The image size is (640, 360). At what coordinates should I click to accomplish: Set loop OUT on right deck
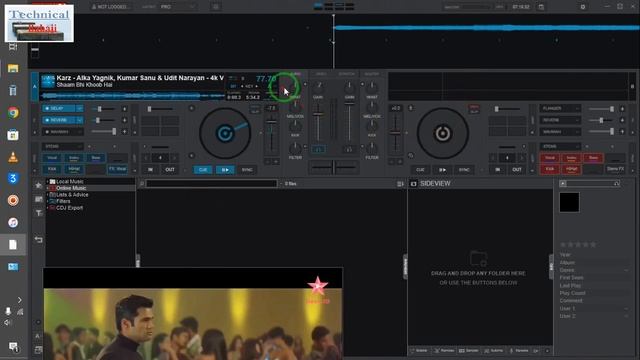[x=517, y=169]
